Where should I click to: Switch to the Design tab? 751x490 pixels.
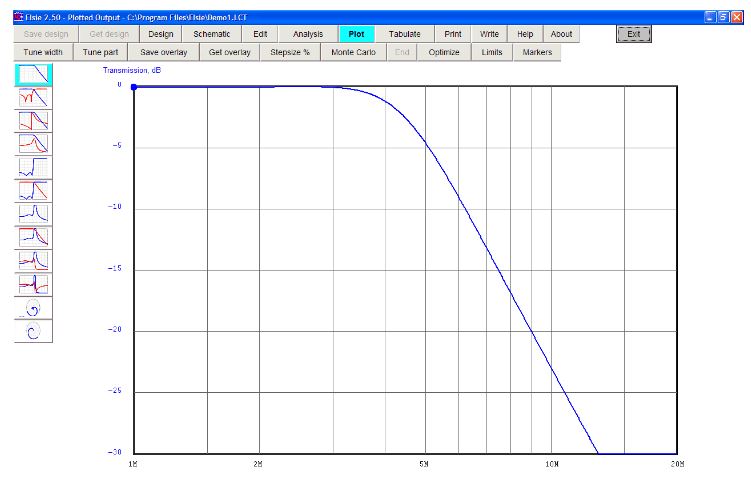161,34
